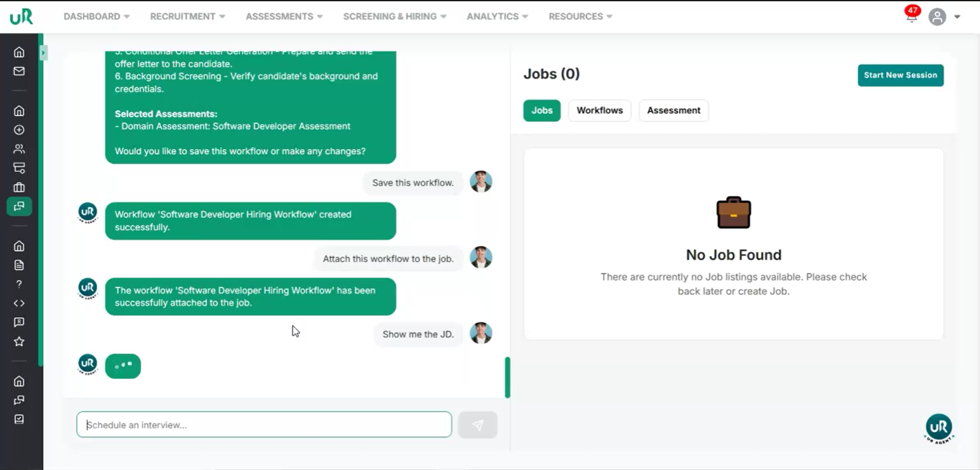This screenshot has height=470, width=980.
Task: Click the Start New Session button
Action: 900,75
